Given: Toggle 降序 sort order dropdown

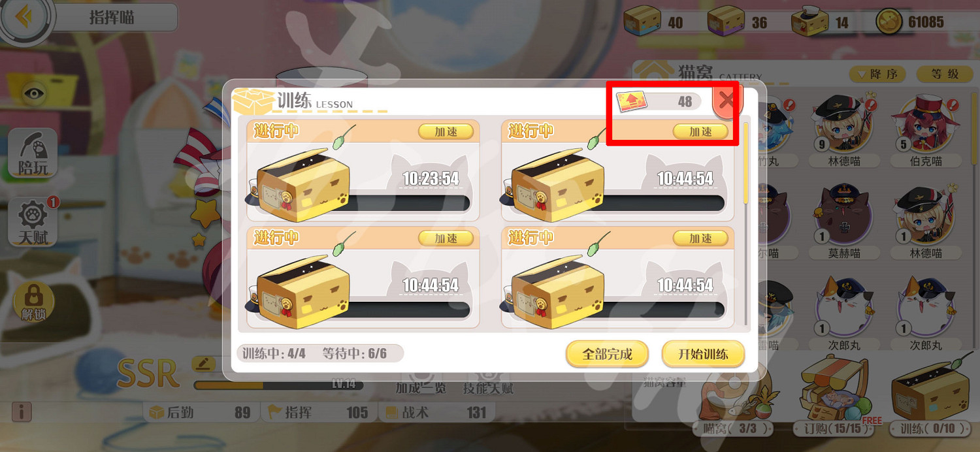Looking at the screenshot, I should click(879, 74).
